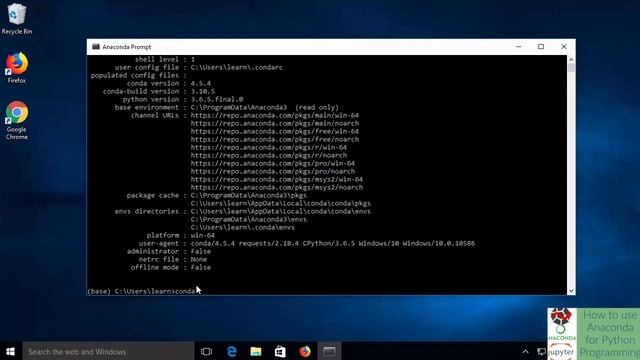Click the pkgs/msys2/noarch channel URL

(277, 187)
